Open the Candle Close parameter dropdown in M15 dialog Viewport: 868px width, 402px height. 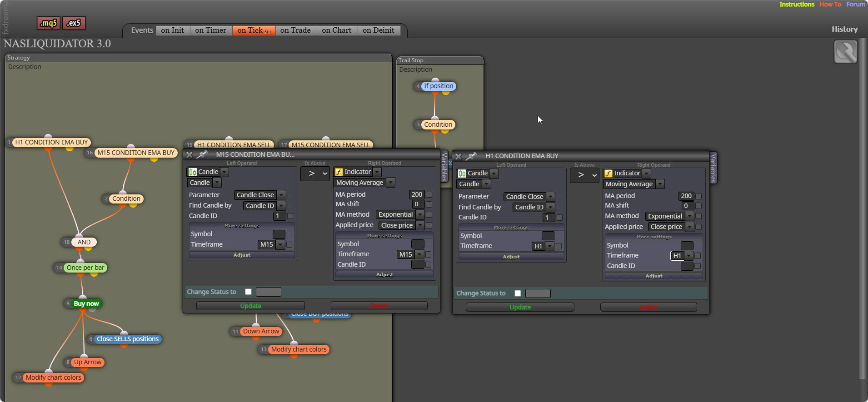(x=260, y=195)
